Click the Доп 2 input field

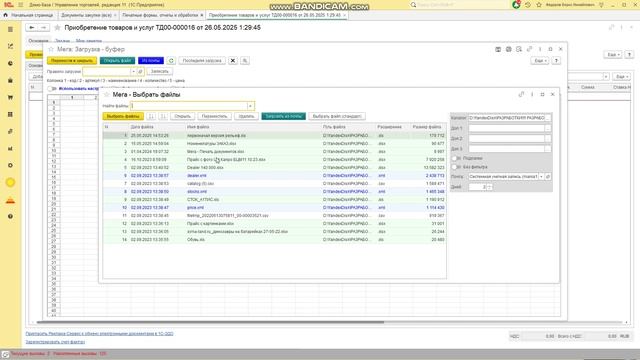tap(506, 138)
